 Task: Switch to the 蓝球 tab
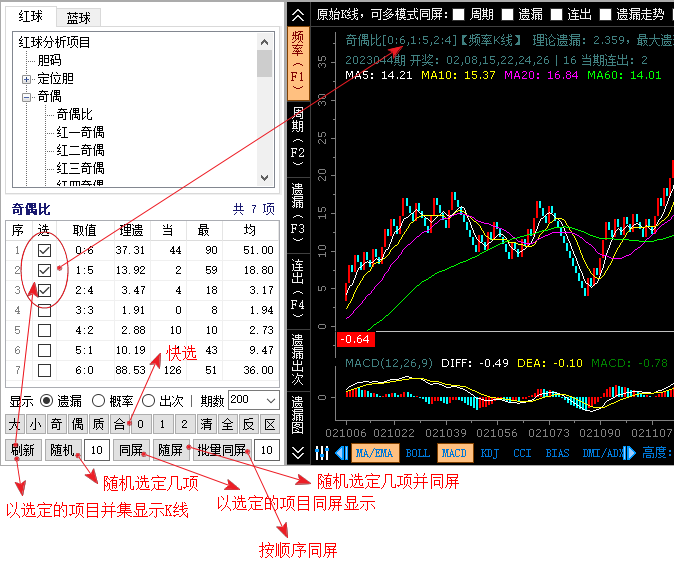click(78, 18)
